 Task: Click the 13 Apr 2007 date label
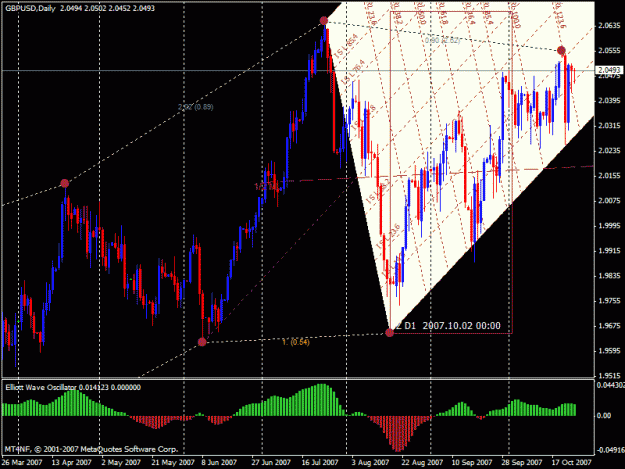[x=71, y=463]
